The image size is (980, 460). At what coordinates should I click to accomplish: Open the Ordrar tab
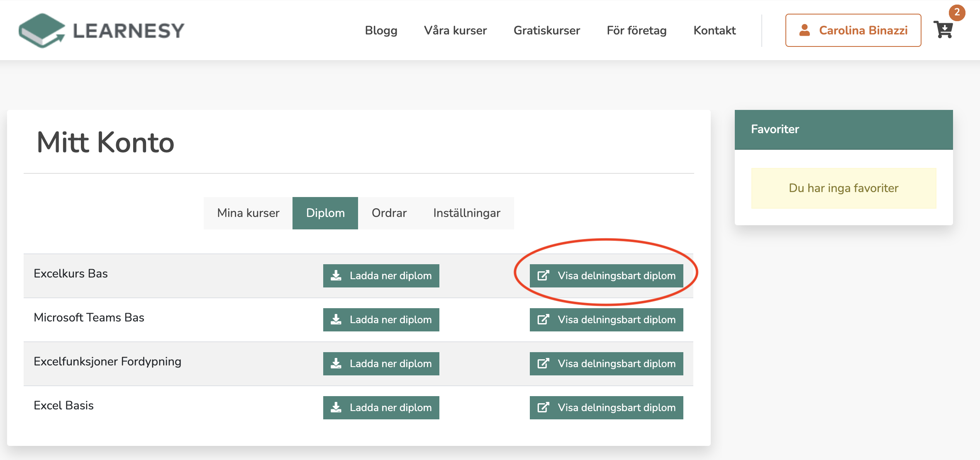[389, 213]
